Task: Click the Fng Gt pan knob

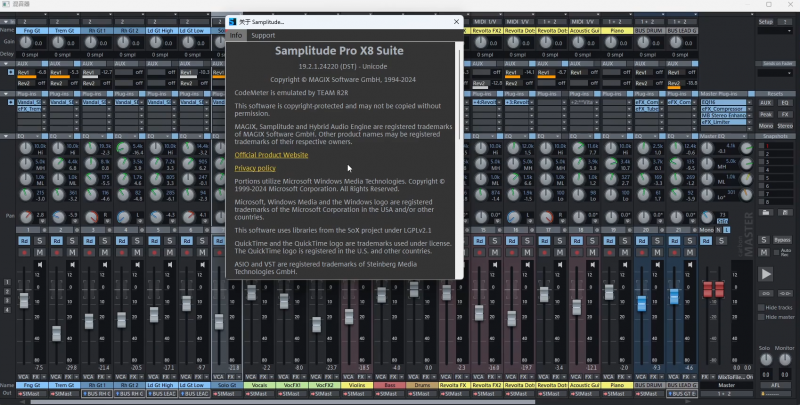Action: pyautogui.click(x=26, y=217)
